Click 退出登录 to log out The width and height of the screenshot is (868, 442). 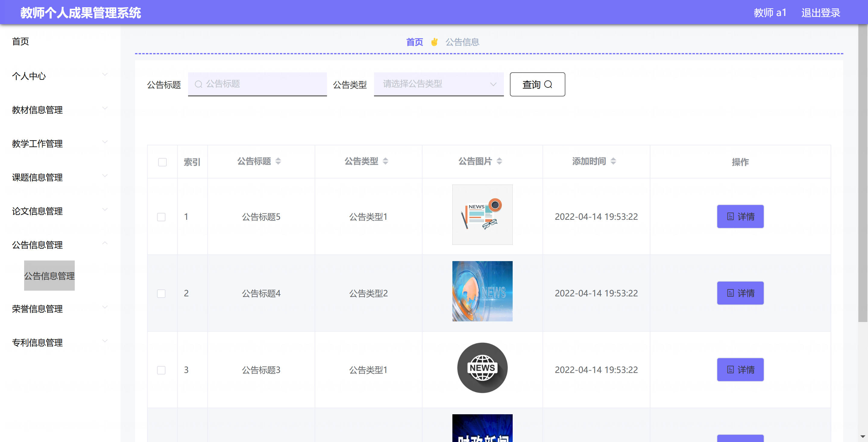820,12
